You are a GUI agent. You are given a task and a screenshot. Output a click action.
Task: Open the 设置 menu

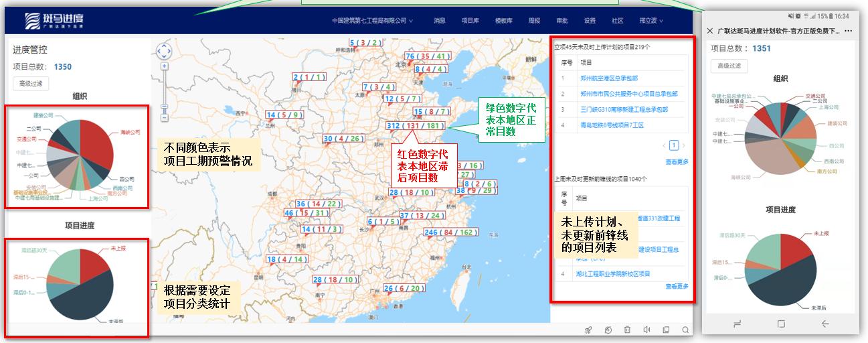click(590, 21)
